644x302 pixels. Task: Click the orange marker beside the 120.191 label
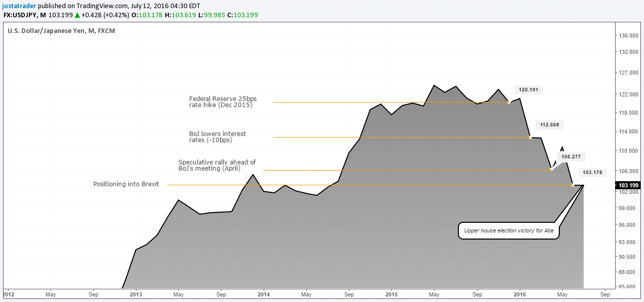point(509,103)
